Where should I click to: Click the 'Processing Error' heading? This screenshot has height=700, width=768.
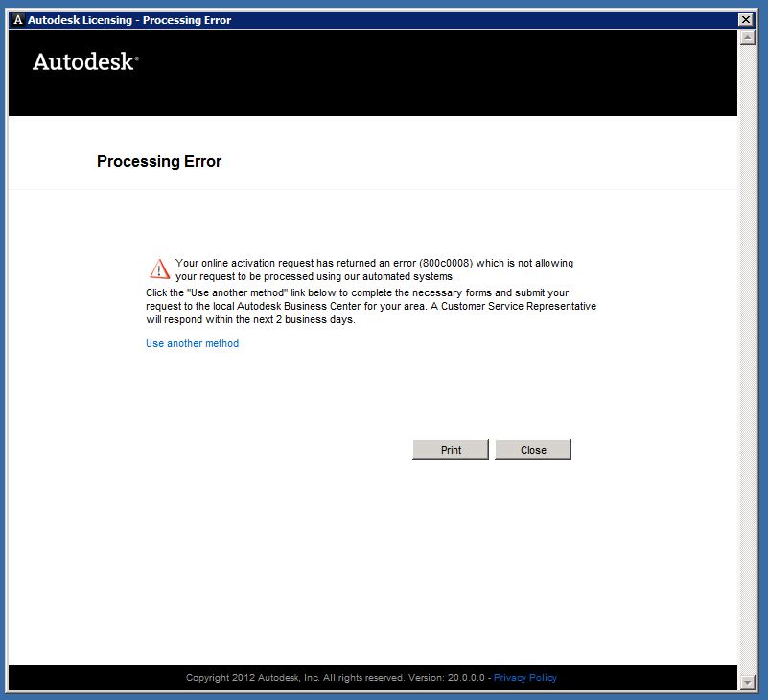tap(159, 161)
